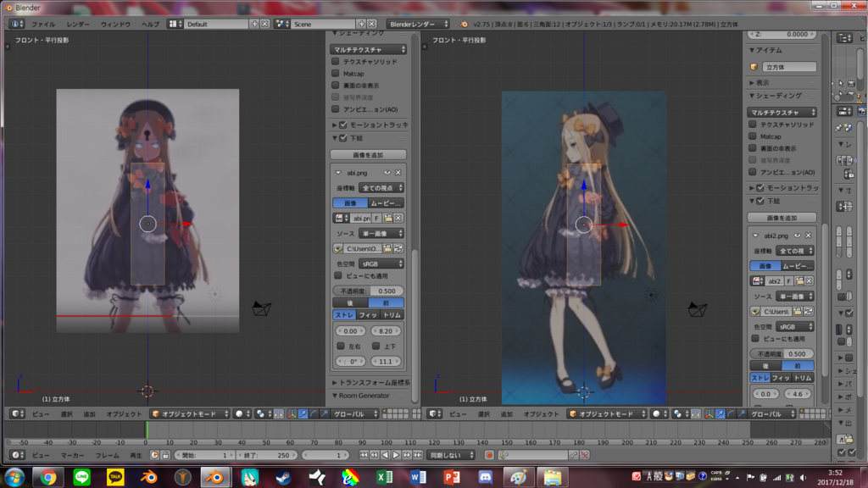
Task: Toggle left viewport 3D manipulator icon
Action: coord(292,413)
